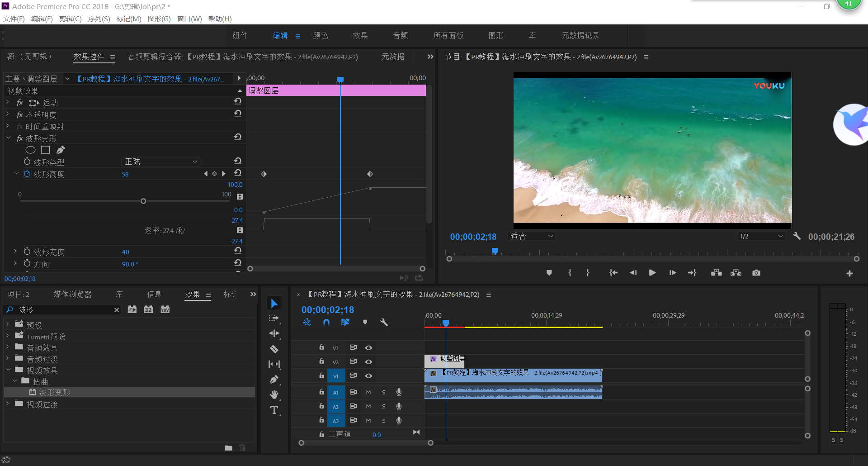The image size is (868, 466).
Task: Open playback resolution 1/2 dropdown
Action: point(761,236)
